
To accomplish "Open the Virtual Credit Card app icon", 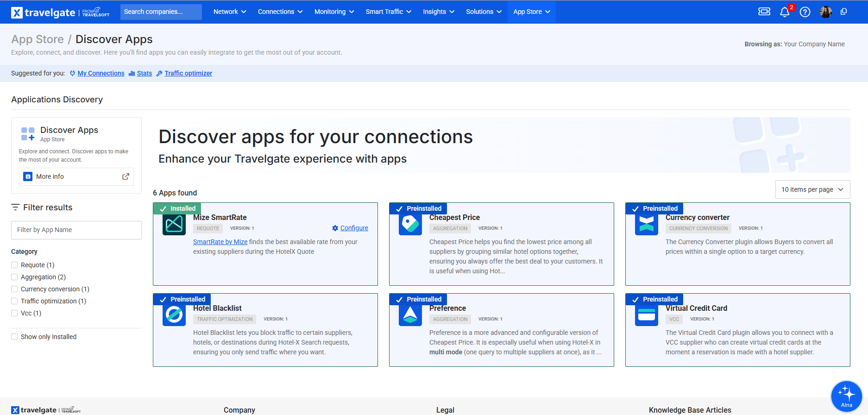I will pyautogui.click(x=647, y=315).
